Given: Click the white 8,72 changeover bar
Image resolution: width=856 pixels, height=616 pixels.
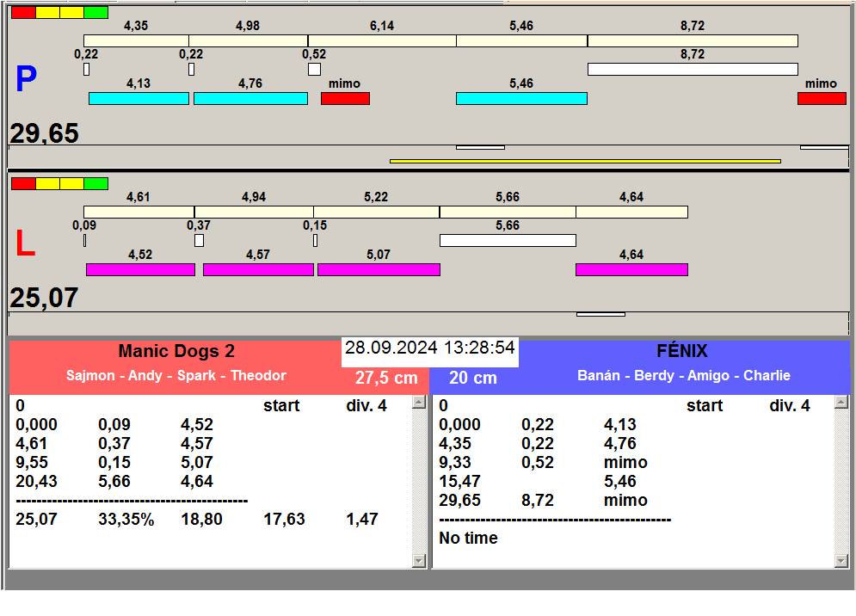Looking at the screenshot, I should 692,69.
